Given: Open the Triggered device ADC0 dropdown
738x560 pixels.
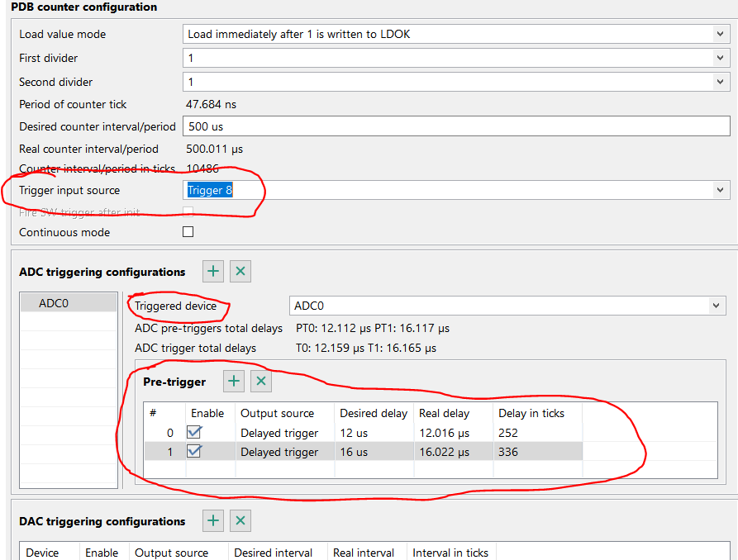Looking at the screenshot, I should (716, 306).
